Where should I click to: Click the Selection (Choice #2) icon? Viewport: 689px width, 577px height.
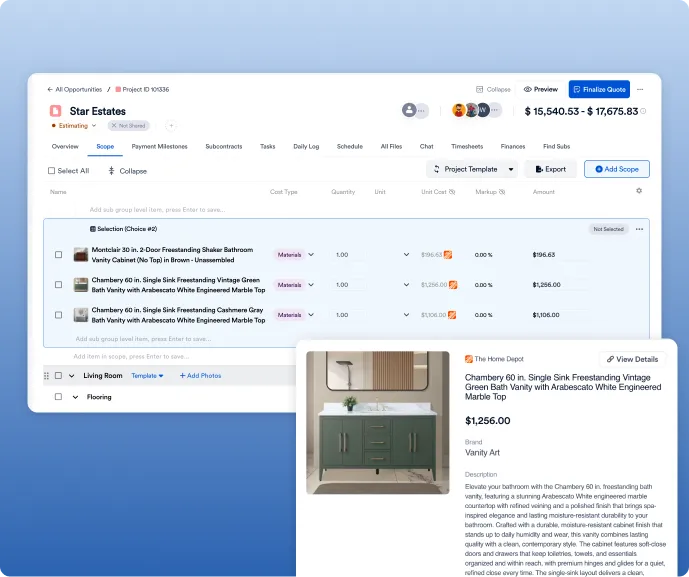coord(93,229)
